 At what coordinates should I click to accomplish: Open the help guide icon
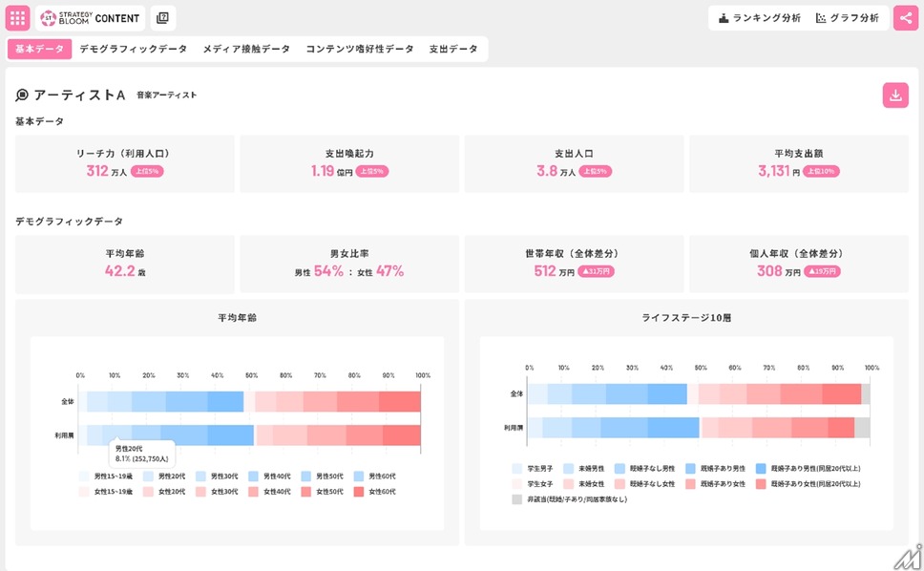click(162, 18)
